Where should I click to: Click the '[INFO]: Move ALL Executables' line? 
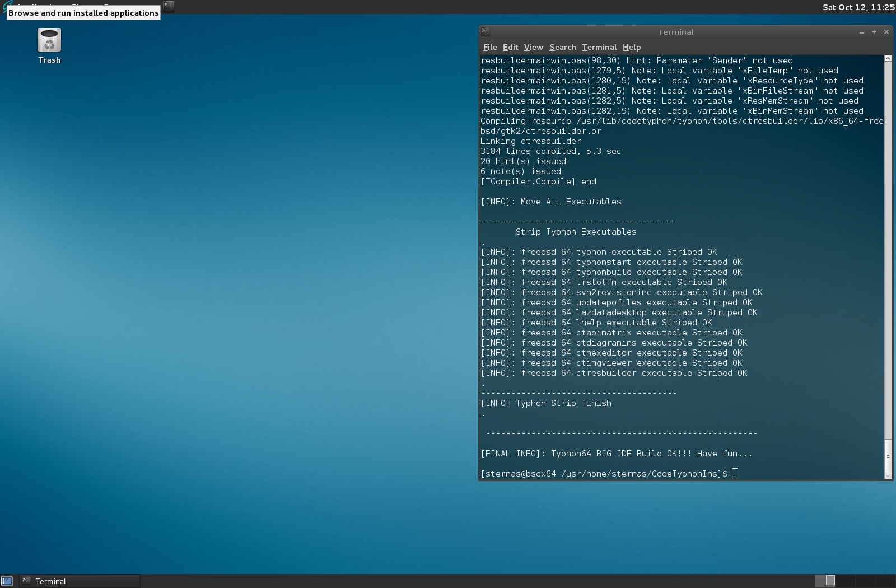coord(551,202)
